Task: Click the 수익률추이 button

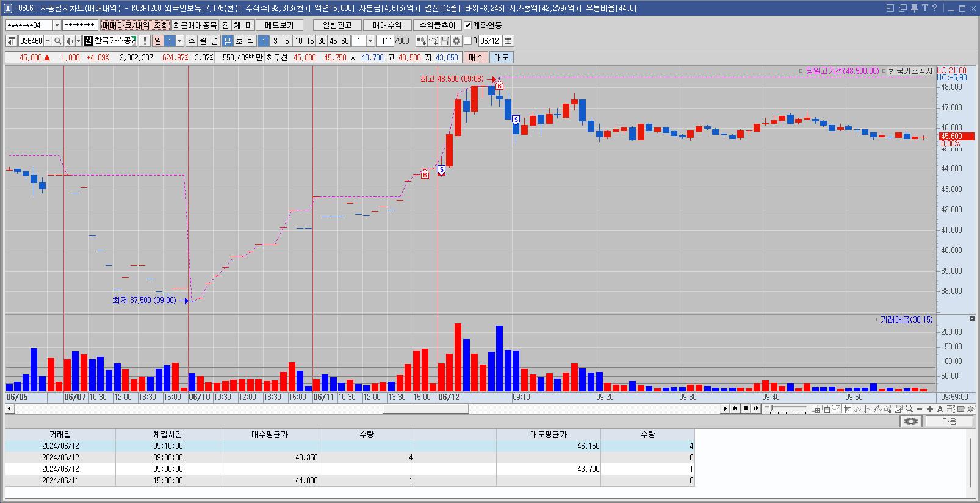Action: pyautogui.click(x=437, y=25)
